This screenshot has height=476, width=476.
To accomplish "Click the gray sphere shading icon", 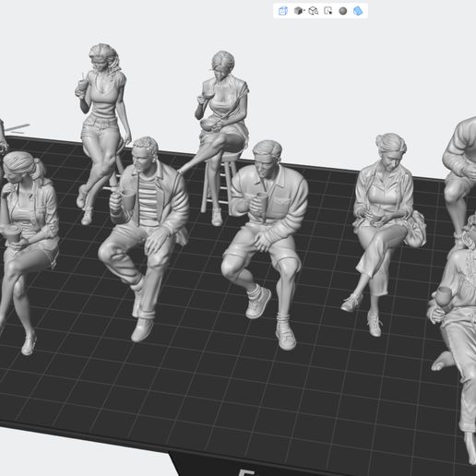I will coord(343,11).
